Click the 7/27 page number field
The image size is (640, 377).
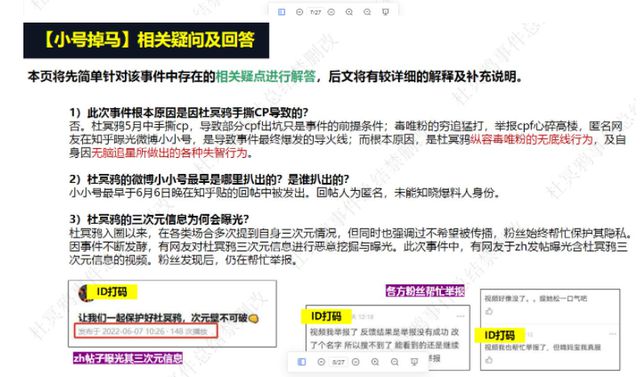click(x=315, y=12)
